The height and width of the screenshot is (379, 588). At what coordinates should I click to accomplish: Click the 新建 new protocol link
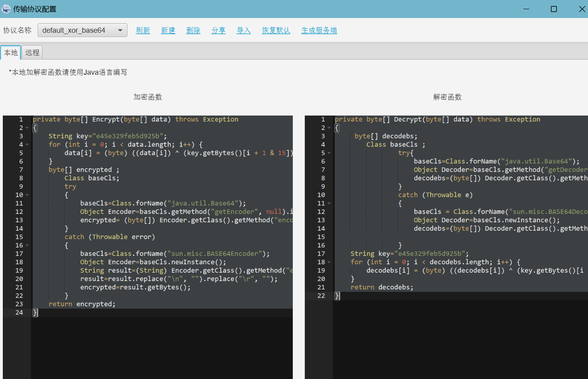click(x=168, y=30)
